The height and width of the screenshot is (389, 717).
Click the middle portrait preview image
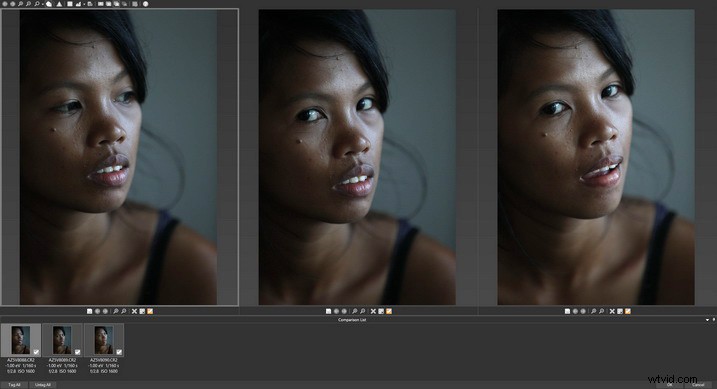point(357,157)
